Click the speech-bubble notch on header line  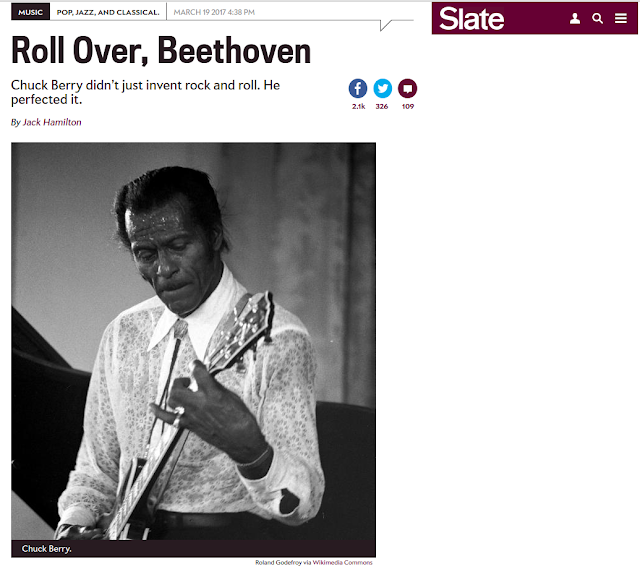click(385, 25)
